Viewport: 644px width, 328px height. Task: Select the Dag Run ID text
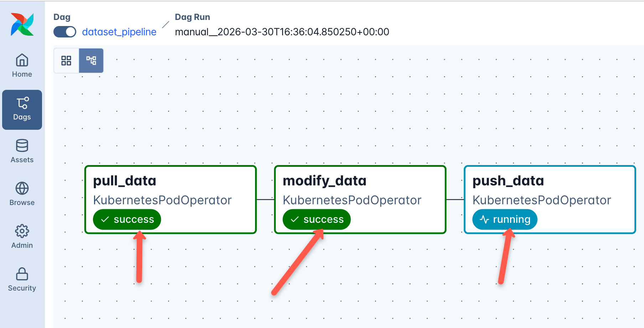click(282, 32)
